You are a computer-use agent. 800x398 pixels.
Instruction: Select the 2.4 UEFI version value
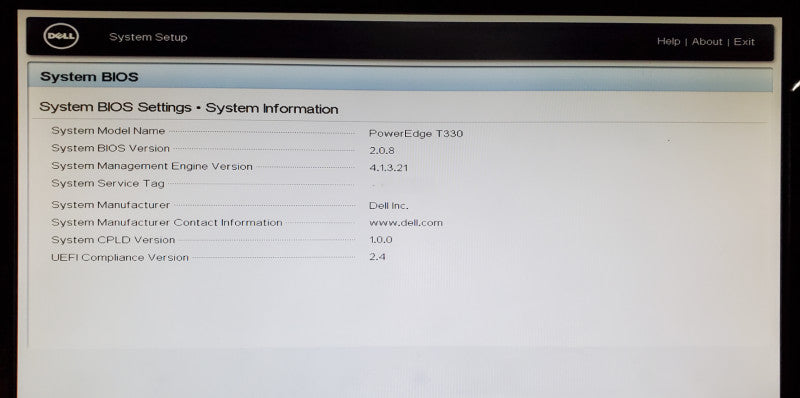(377, 257)
